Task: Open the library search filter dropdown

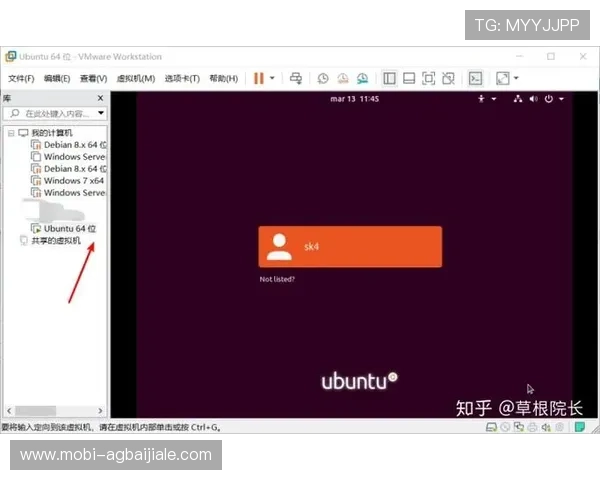Action: pos(101,113)
